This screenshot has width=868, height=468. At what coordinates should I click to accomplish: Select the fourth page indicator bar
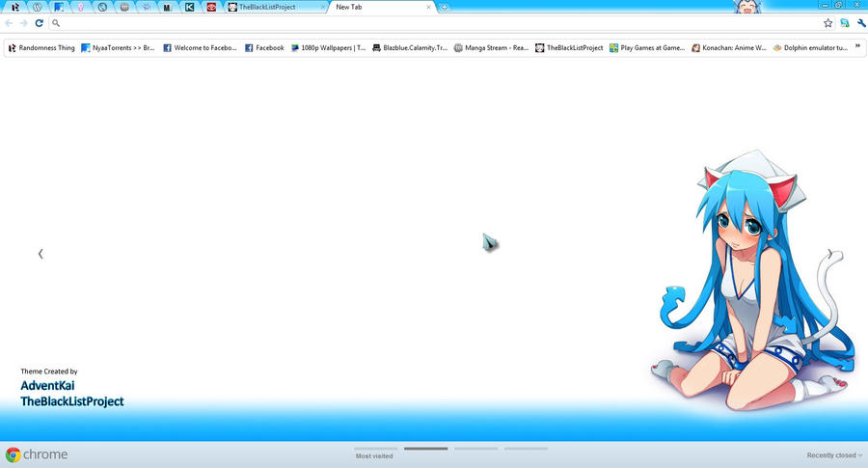pos(526,449)
